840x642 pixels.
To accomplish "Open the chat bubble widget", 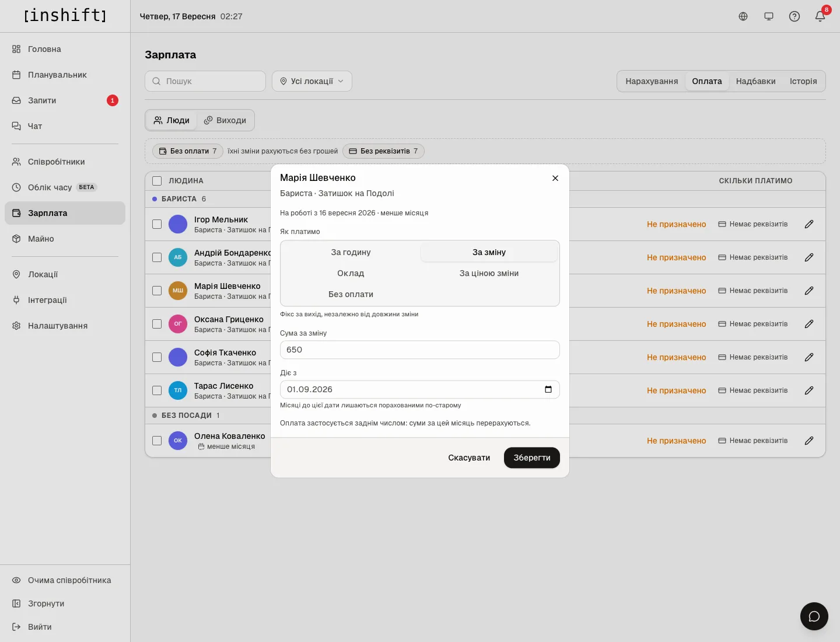I will (814, 616).
